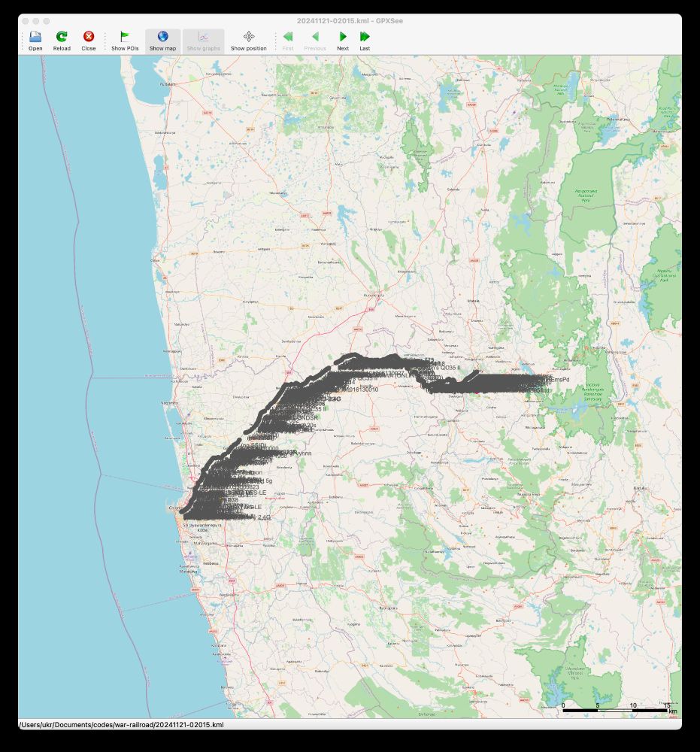Step forward using the Next arrow

[343, 38]
